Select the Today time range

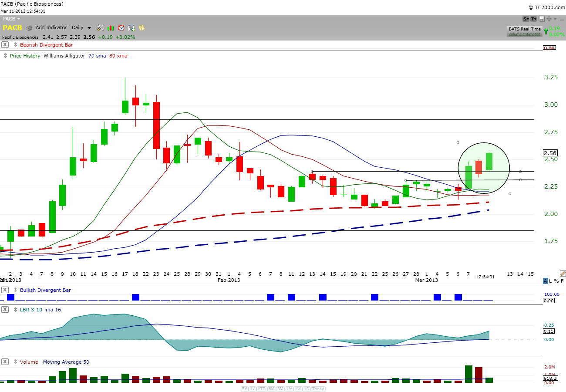(318, 389)
